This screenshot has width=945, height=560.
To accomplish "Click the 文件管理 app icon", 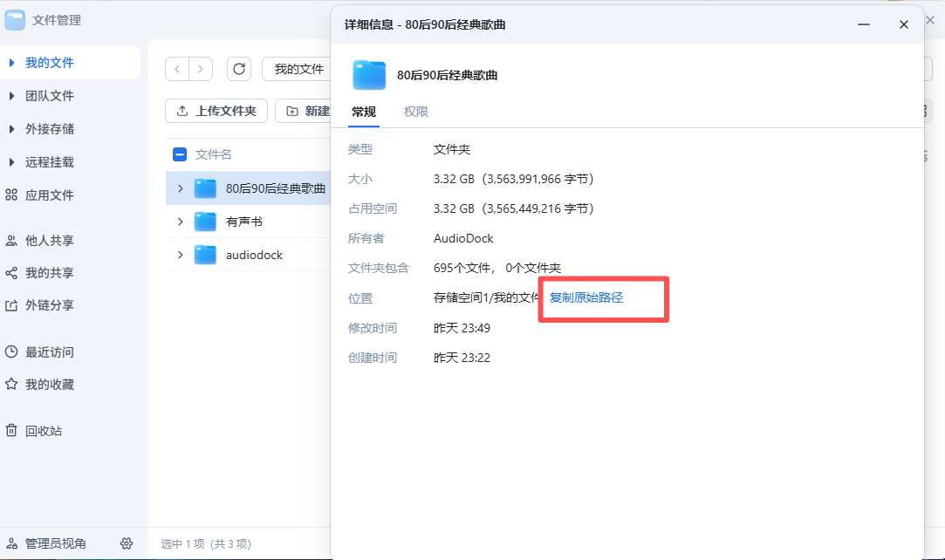I will [x=15, y=20].
